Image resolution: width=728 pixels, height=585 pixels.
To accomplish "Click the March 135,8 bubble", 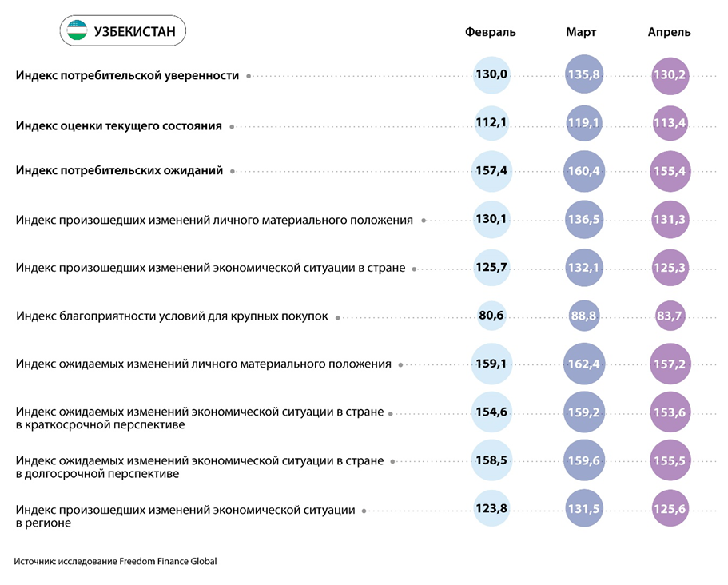I will [583, 74].
